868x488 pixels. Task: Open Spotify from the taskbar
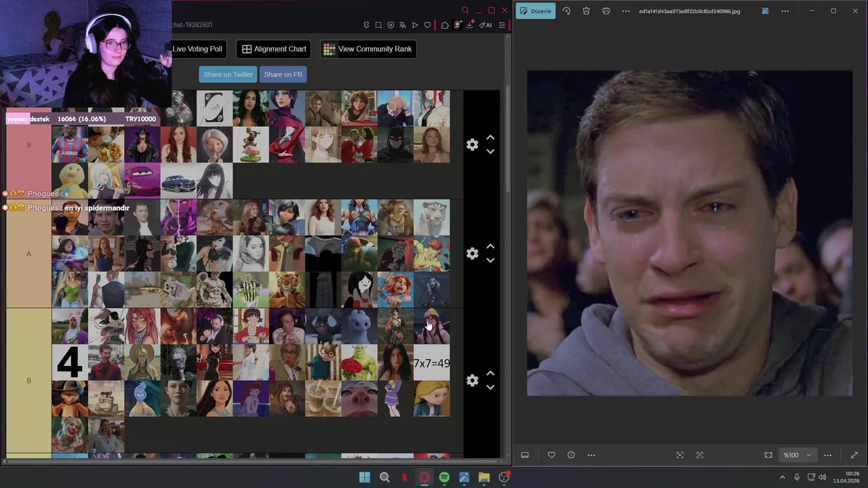[444, 477]
